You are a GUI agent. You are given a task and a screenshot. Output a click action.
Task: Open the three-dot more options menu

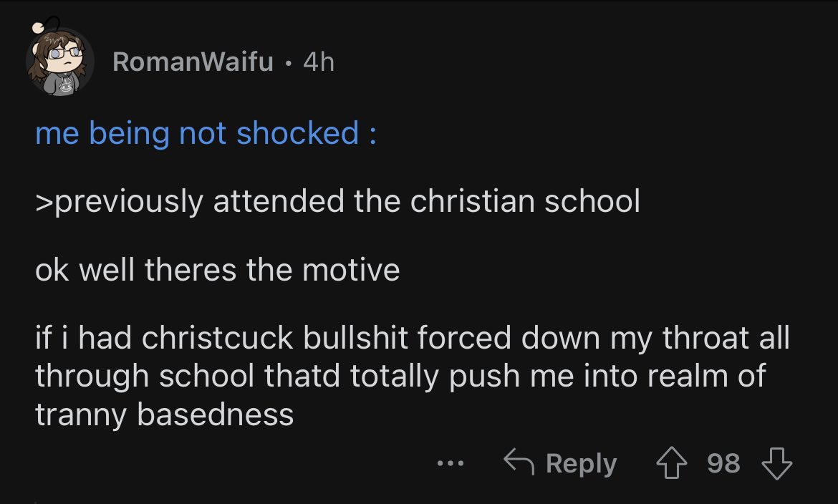point(451,463)
